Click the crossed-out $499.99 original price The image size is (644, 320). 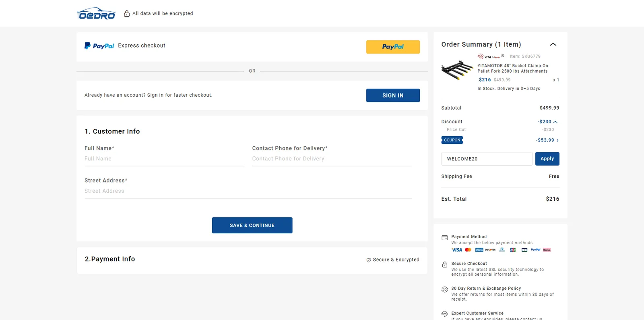[x=502, y=80]
